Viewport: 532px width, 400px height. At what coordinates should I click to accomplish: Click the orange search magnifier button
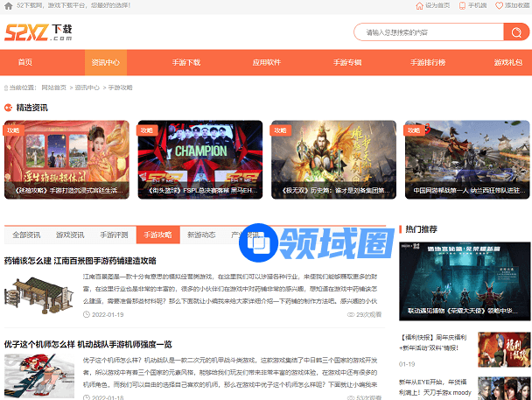[x=515, y=32]
